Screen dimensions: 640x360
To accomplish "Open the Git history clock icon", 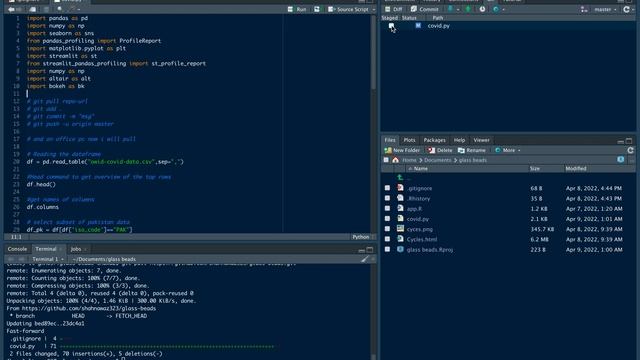I will pyautogui.click(x=482, y=9).
